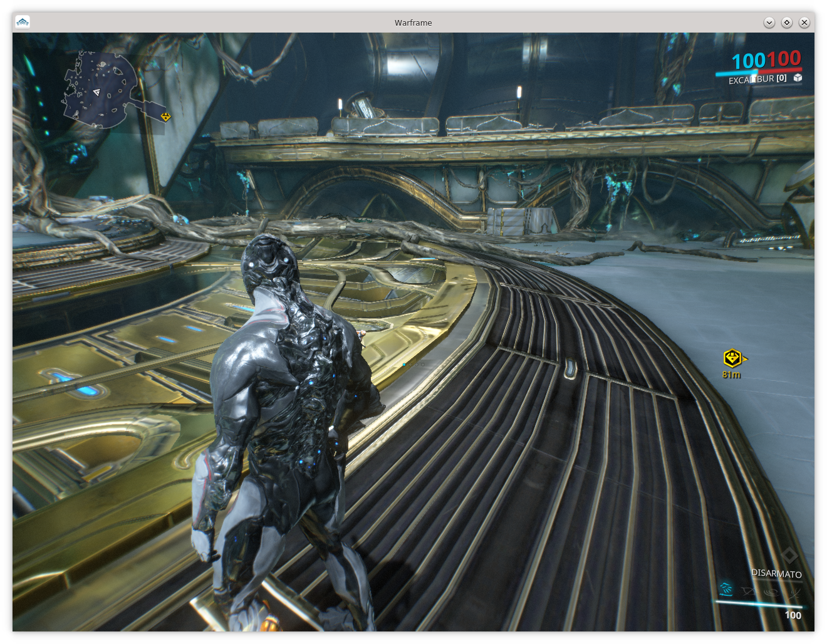Maximize the Warframe window
Viewport: 827px width, 644px height.
pyautogui.click(x=787, y=23)
